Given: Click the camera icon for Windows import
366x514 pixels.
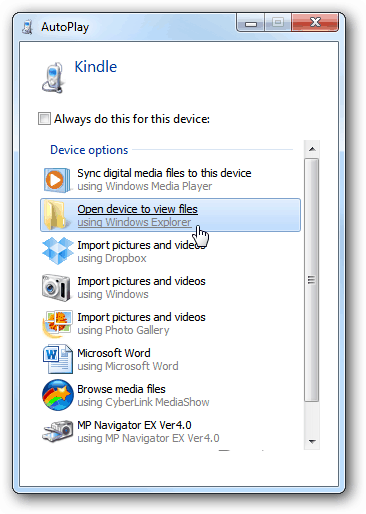Looking at the screenshot, I should (x=56, y=288).
